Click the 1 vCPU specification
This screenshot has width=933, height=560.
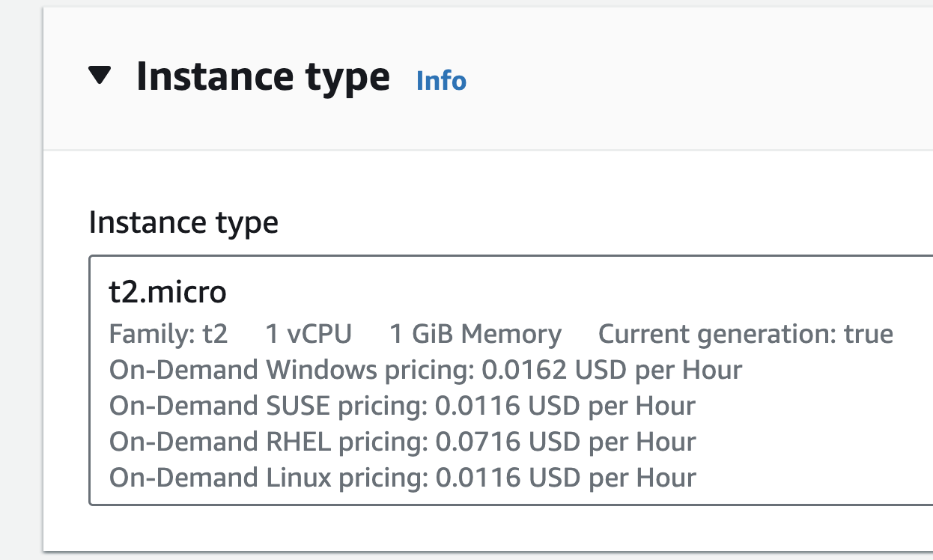click(309, 334)
